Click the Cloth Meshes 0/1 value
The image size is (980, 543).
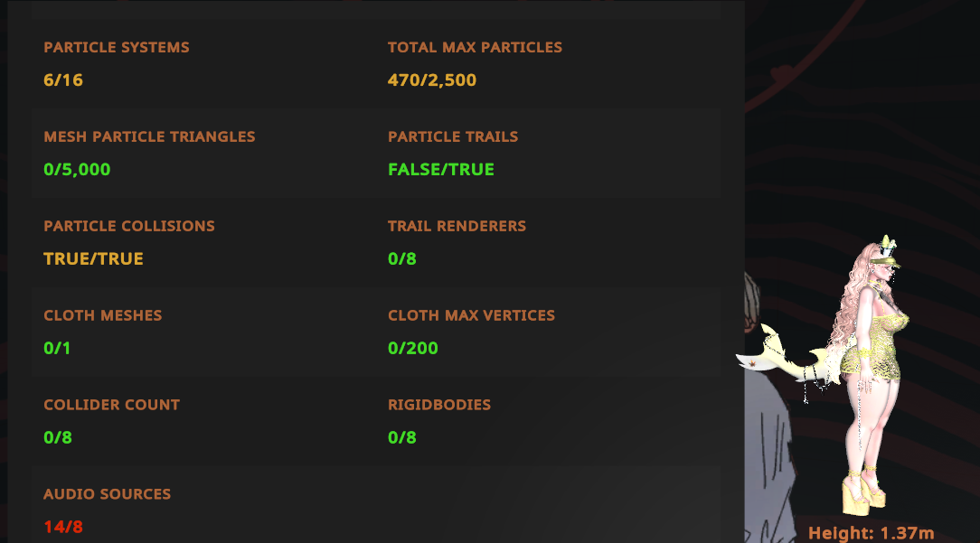point(57,348)
